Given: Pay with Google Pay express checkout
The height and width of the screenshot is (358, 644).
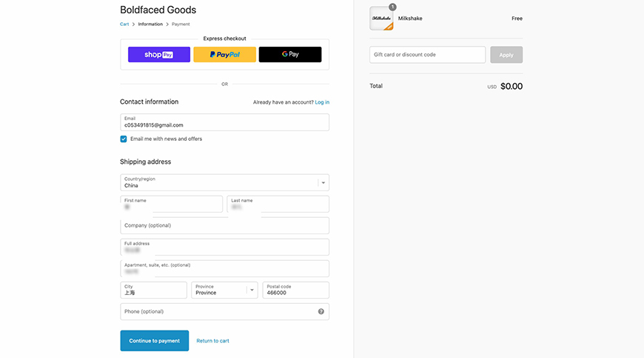Looking at the screenshot, I should (290, 55).
